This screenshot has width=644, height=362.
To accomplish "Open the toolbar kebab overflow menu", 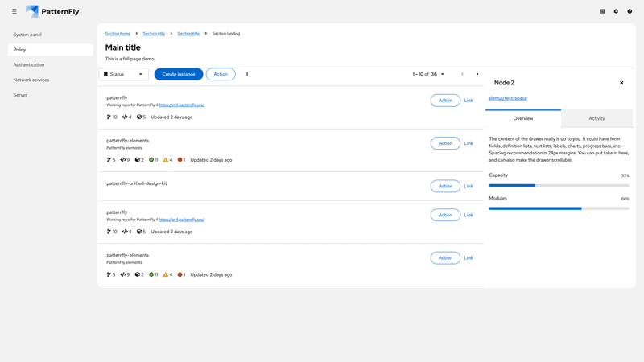I will point(247,74).
